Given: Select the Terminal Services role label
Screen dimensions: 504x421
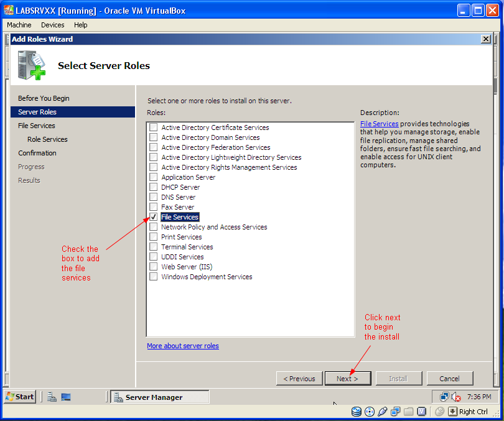Looking at the screenshot, I should pyautogui.click(x=187, y=247).
